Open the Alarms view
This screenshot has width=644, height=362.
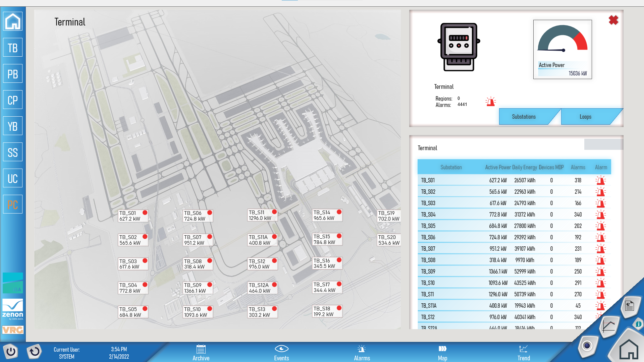(x=362, y=353)
